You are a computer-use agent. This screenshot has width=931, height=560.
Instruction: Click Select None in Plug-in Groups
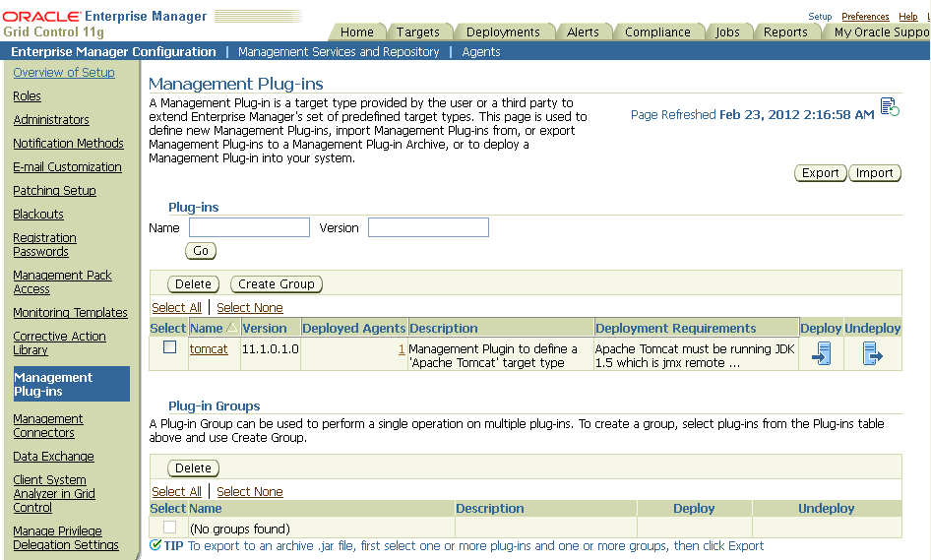249,492
